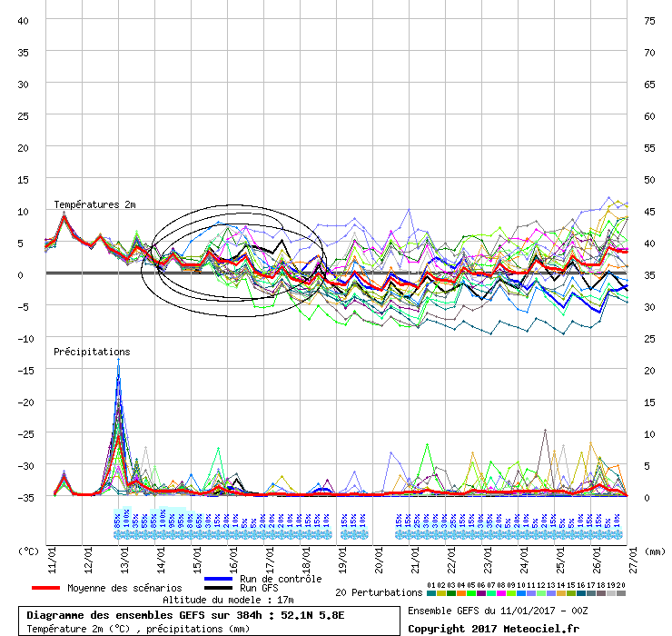Click the '75' precipitation axis value
This screenshot has height=636, width=672.
point(649,21)
